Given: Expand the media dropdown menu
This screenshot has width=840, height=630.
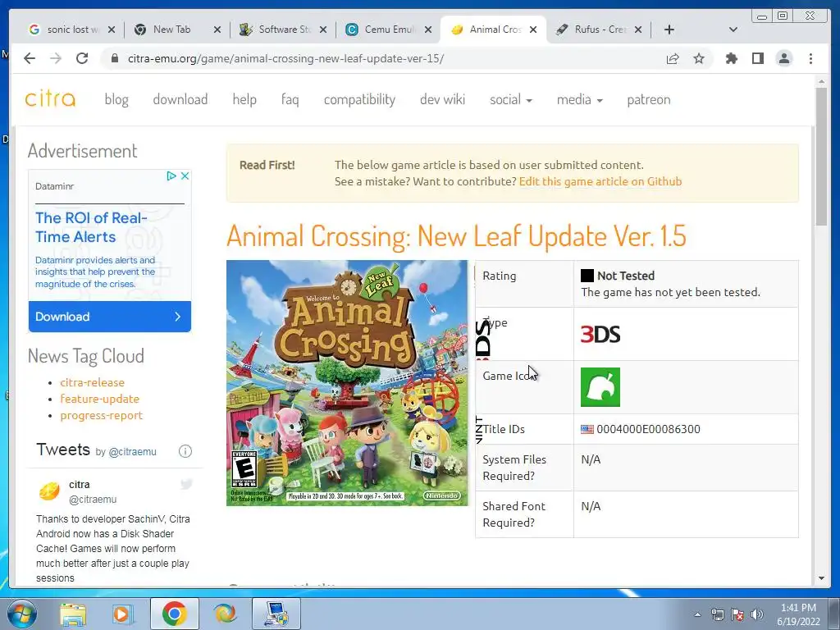Looking at the screenshot, I should point(580,99).
